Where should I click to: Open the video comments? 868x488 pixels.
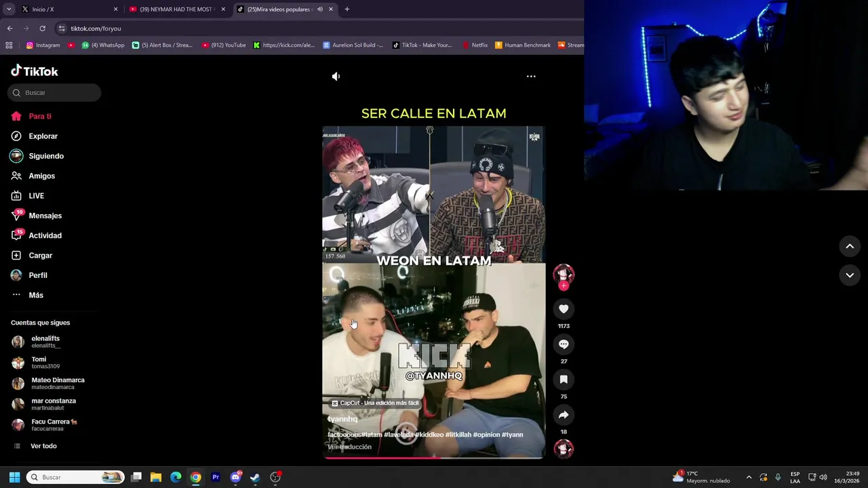pyautogui.click(x=564, y=344)
